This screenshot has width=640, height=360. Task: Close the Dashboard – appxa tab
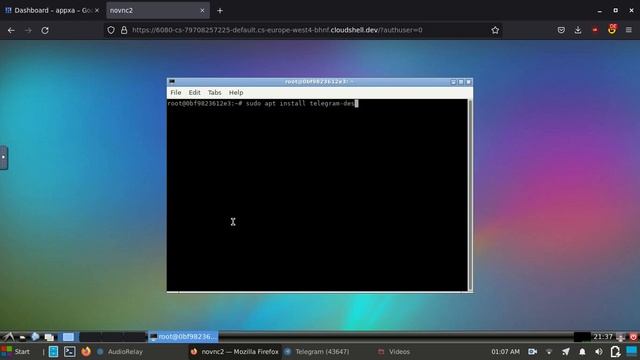(x=97, y=11)
